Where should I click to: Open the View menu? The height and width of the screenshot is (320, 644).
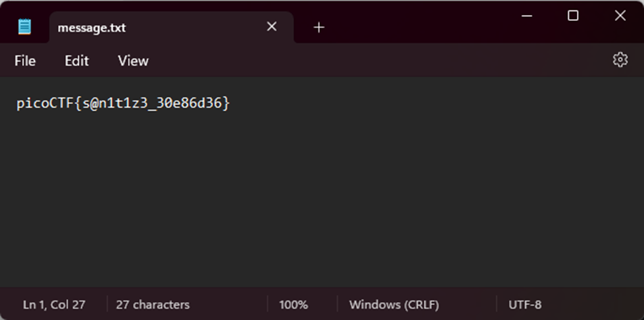tap(133, 60)
